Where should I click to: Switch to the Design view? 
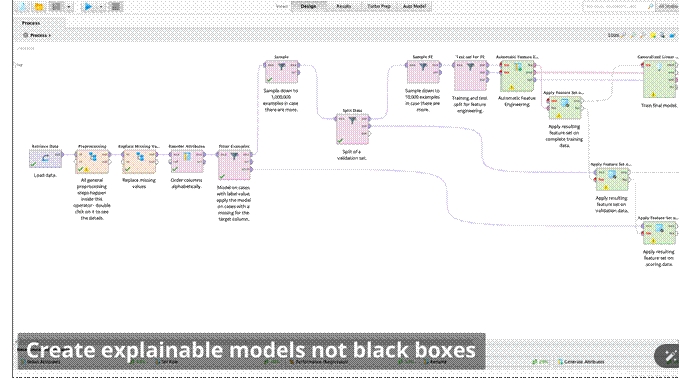(308, 6)
